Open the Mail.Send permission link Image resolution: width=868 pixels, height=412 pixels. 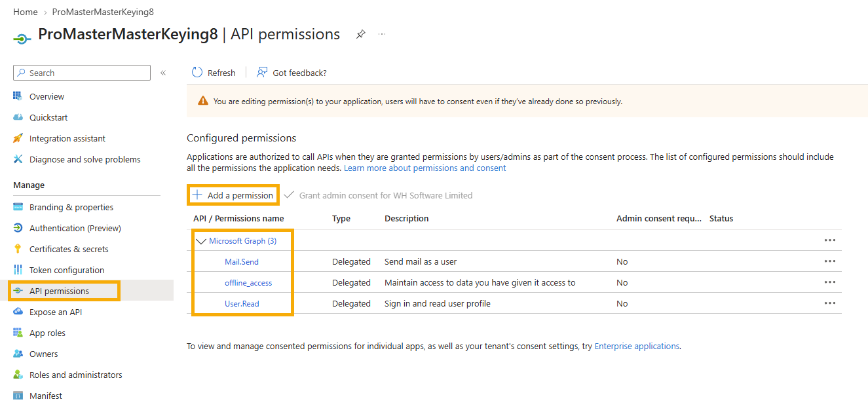(x=242, y=261)
